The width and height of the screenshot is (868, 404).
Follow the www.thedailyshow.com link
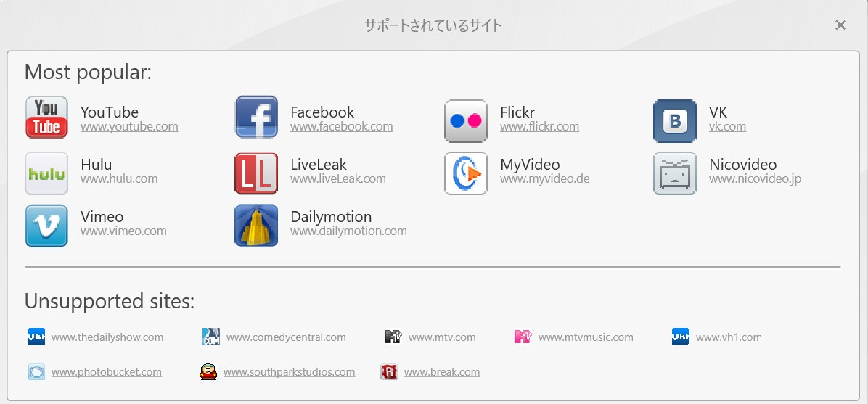pos(107,337)
